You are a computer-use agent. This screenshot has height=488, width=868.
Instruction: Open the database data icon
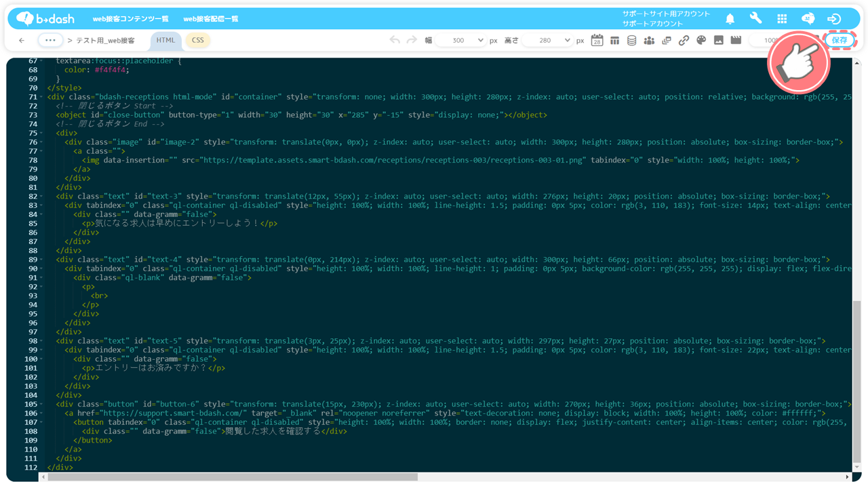tap(631, 41)
